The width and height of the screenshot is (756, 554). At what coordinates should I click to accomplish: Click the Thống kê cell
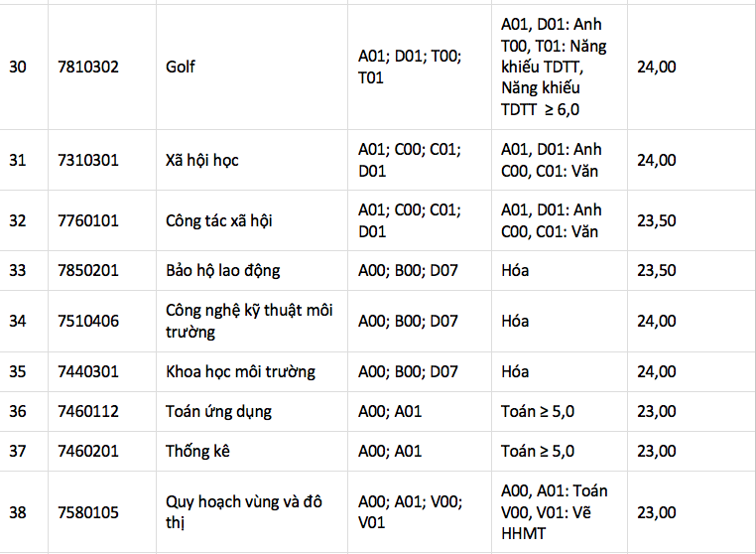coord(197,451)
